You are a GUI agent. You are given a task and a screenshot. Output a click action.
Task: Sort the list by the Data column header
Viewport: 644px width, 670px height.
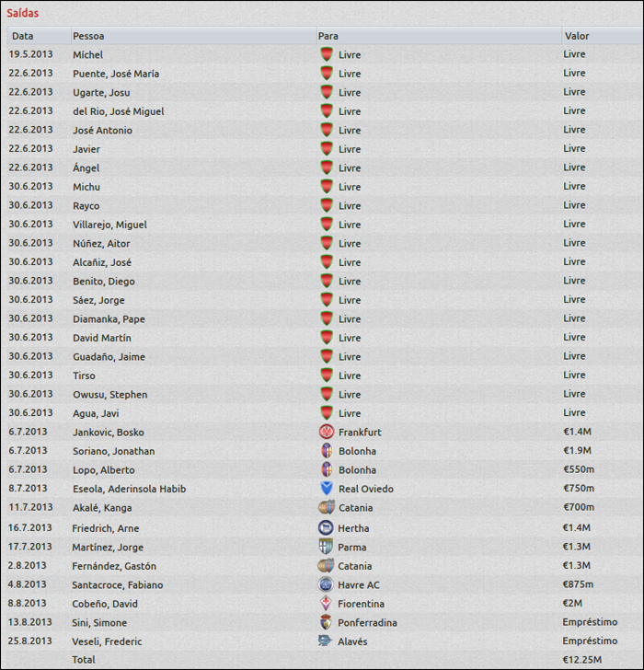pos(23,36)
